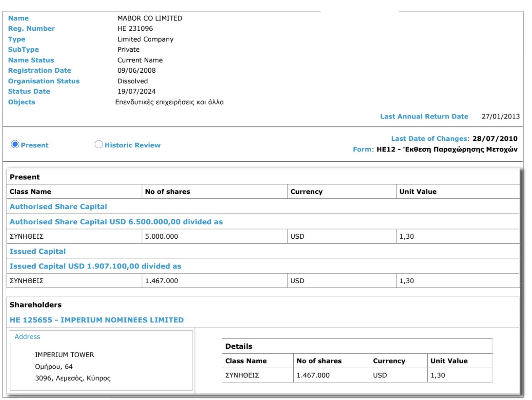Click Currency header in Present table
This screenshot has width=532, height=400.
click(306, 192)
